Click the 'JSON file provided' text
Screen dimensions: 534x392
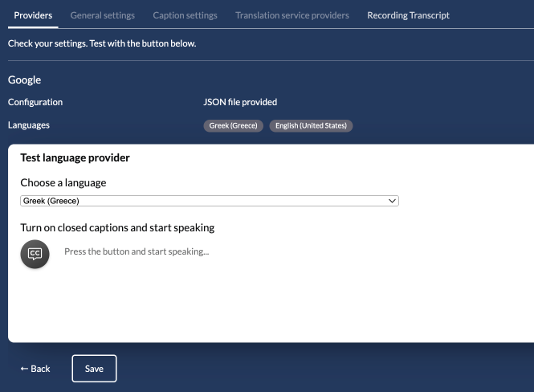pos(240,102)
